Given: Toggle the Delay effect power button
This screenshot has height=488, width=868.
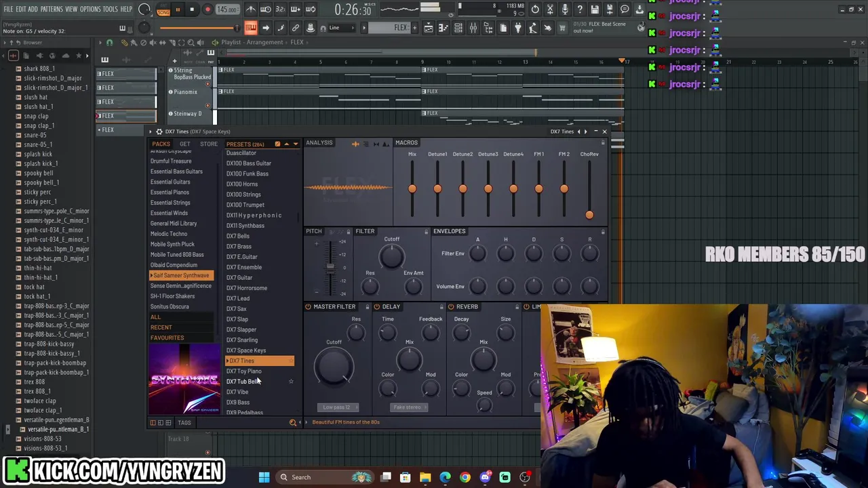Looking at the screenshot, I should click(x=376, y=307).
